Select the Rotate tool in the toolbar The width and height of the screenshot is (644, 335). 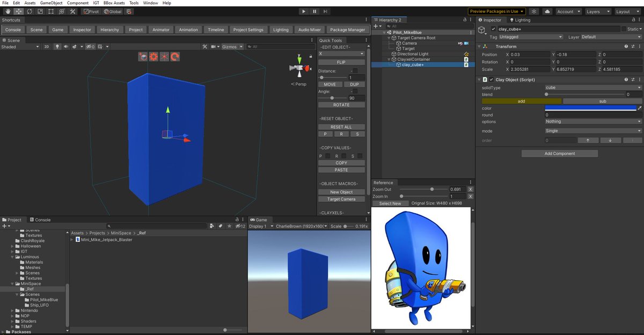(x=28, y=11)
